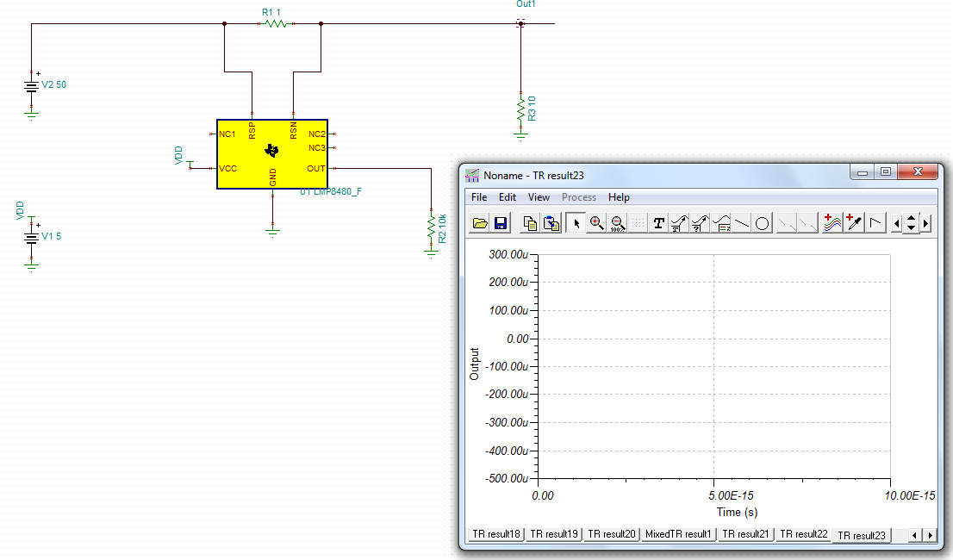Viewport: 953px width, 560px height.
Task: Toggle the grid dots icon
Action: (638, 223)
